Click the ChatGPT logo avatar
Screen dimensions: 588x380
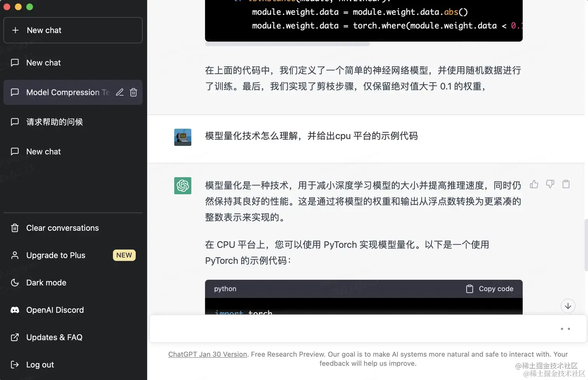tap(183, 186)
